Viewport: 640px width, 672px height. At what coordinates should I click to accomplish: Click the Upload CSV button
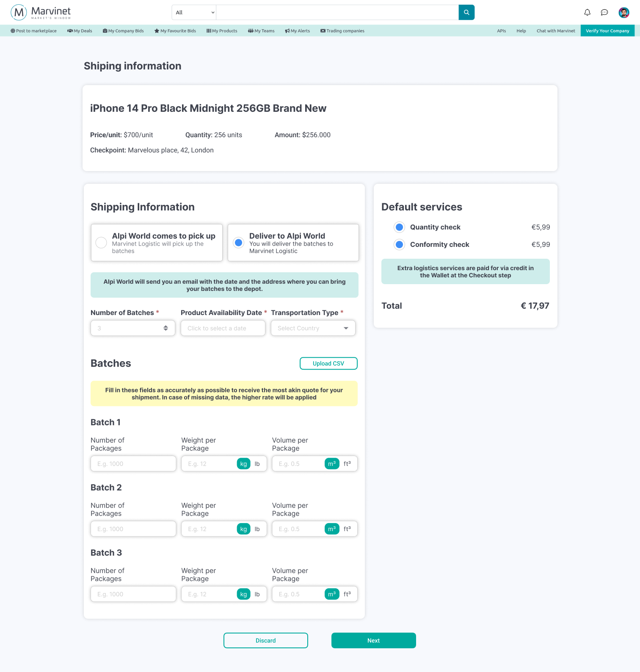pyautogui.click(x=328, y=363)
